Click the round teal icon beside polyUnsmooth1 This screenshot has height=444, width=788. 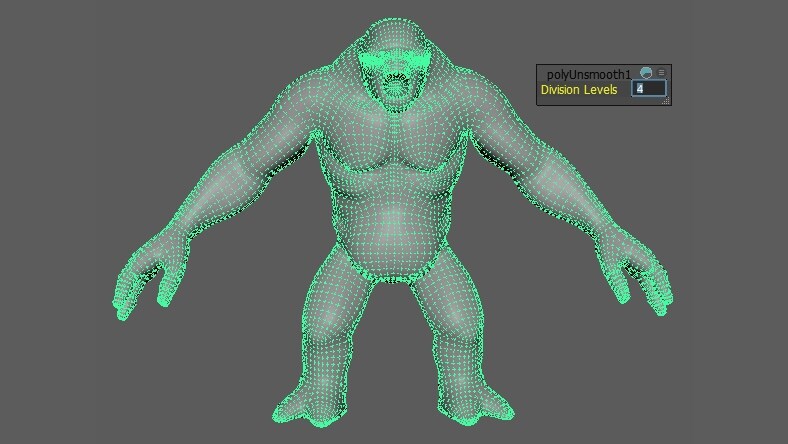[646, 73]
